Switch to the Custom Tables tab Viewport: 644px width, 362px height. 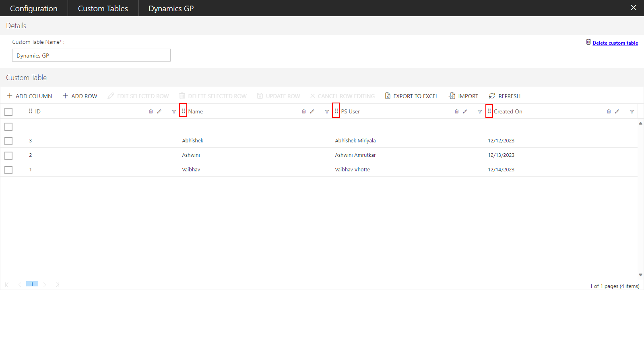click(103, 8)
